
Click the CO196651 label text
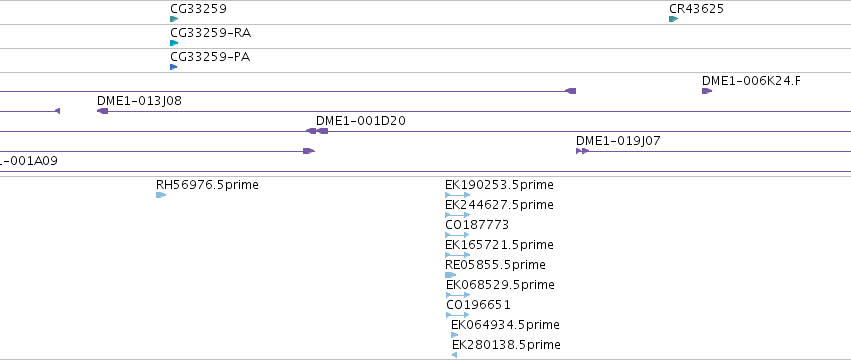(479, 305)
